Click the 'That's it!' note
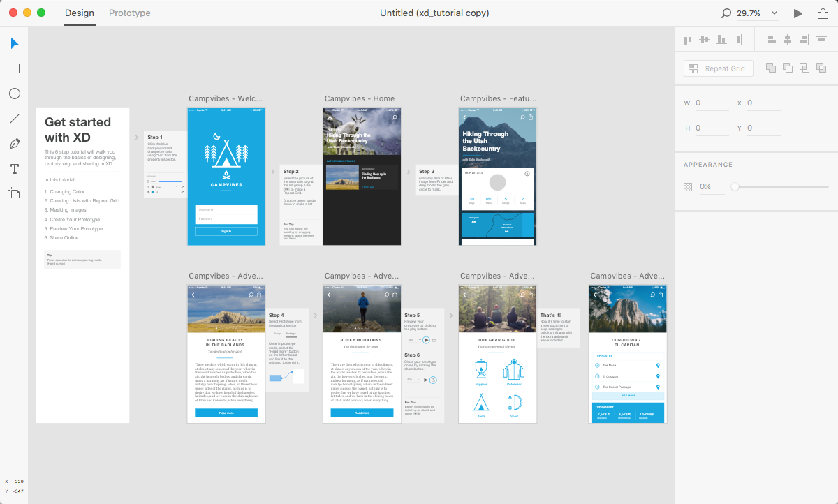 click(x=559, y=327)
